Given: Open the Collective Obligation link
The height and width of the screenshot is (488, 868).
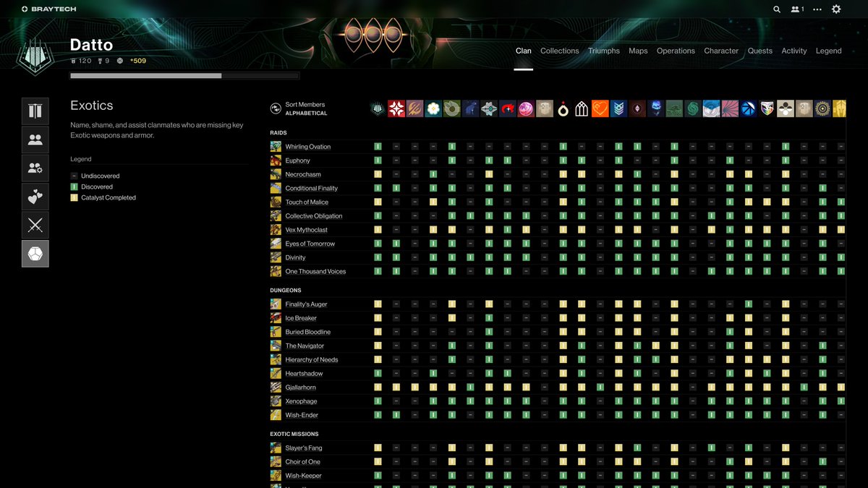Looking at the screenshot, I should [314, 216].
